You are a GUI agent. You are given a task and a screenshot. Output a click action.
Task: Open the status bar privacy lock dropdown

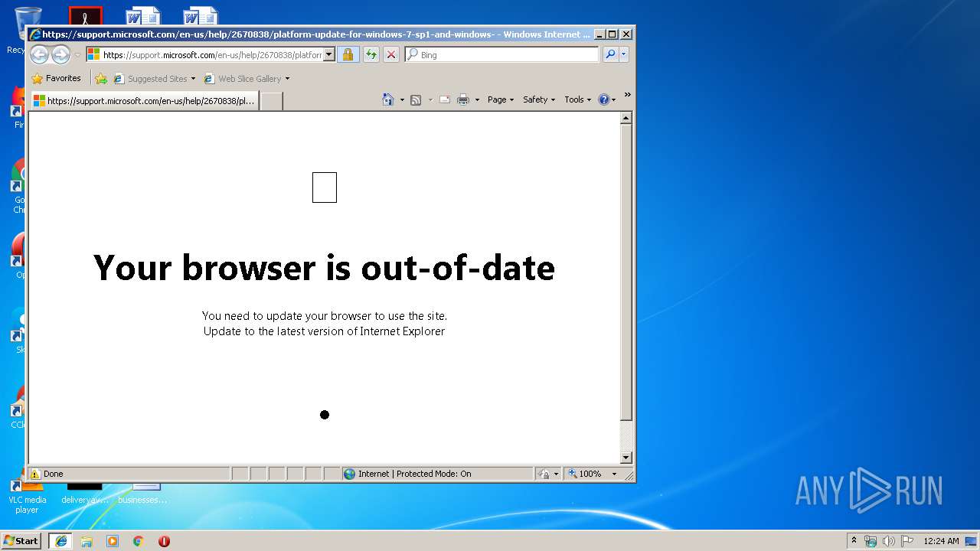(x=548, y=474)
